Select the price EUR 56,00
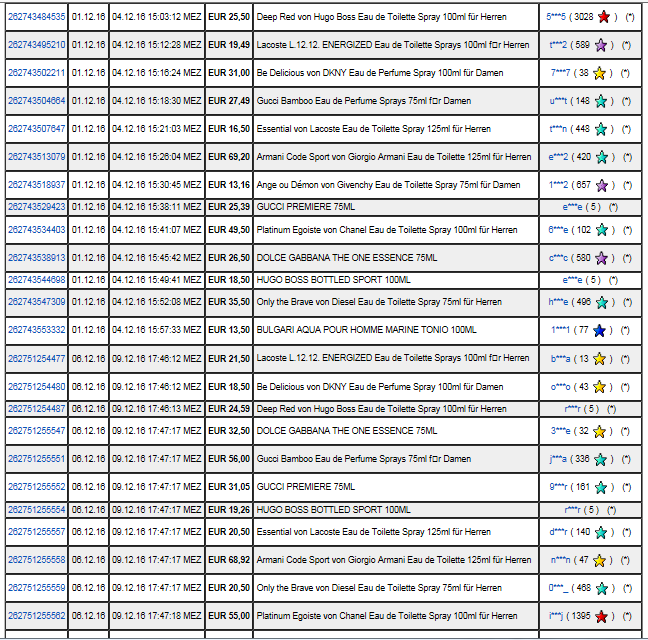Screen dimensions: 648x640 (x=229, y=459)
